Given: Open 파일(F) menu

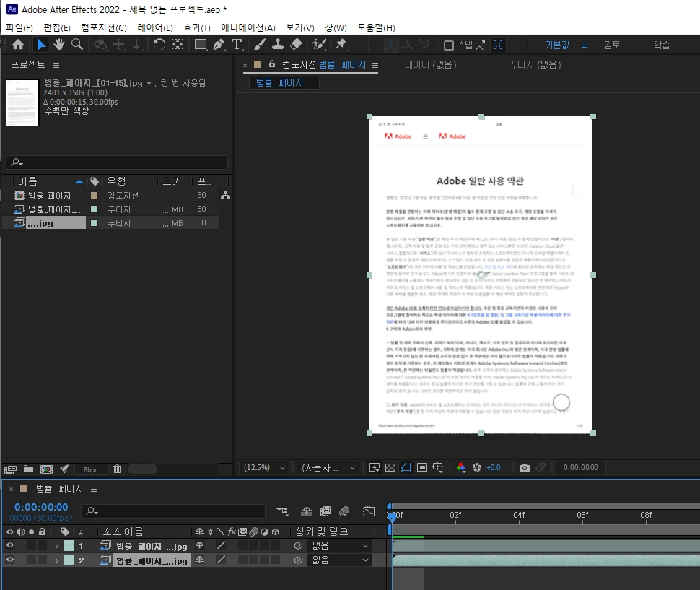Looking at the screenshot, I should 19,27.
